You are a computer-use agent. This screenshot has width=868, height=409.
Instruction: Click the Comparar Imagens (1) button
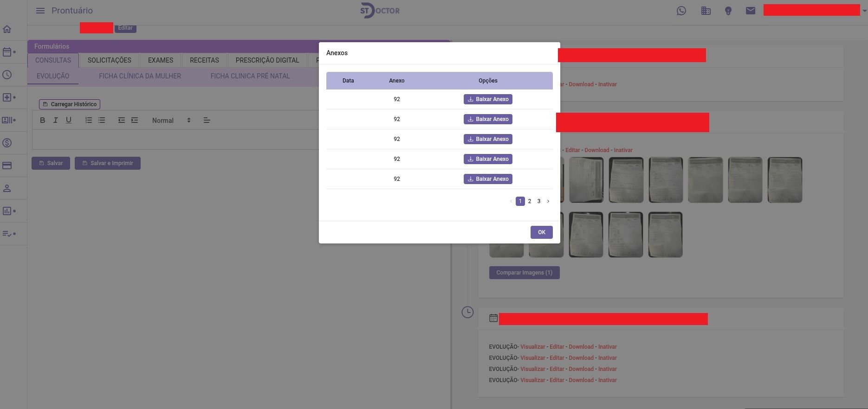coord(524,273)
